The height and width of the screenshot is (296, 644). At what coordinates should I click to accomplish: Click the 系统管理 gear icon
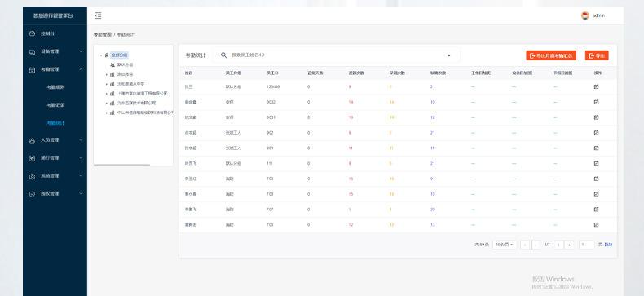coord(32,176)
